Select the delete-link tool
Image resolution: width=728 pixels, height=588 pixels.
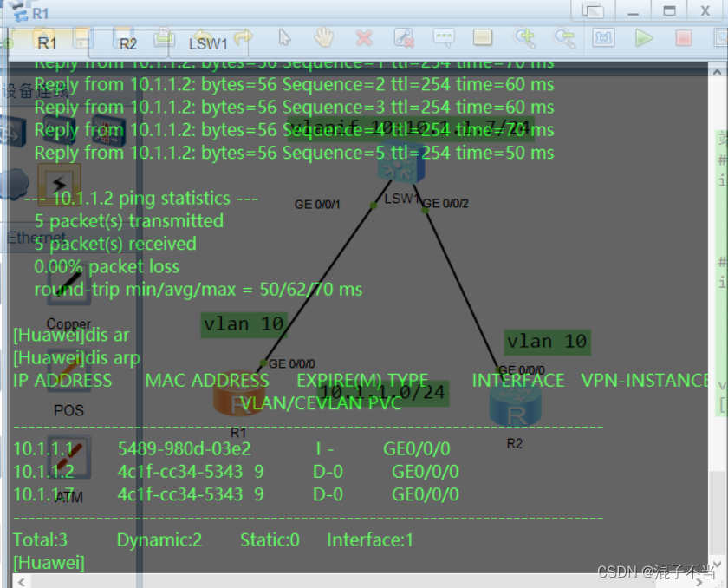pyautogui.click(x=404, y=38)
